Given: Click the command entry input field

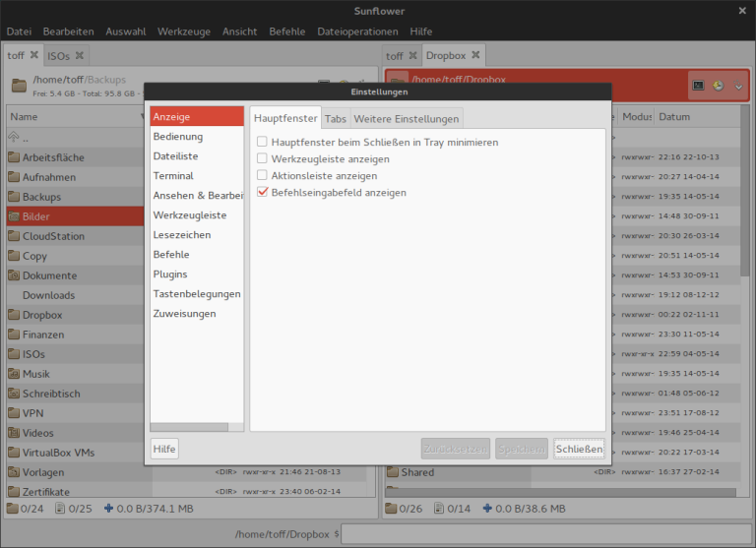Looking at the screenshot, I should click(x=545, y=534).
